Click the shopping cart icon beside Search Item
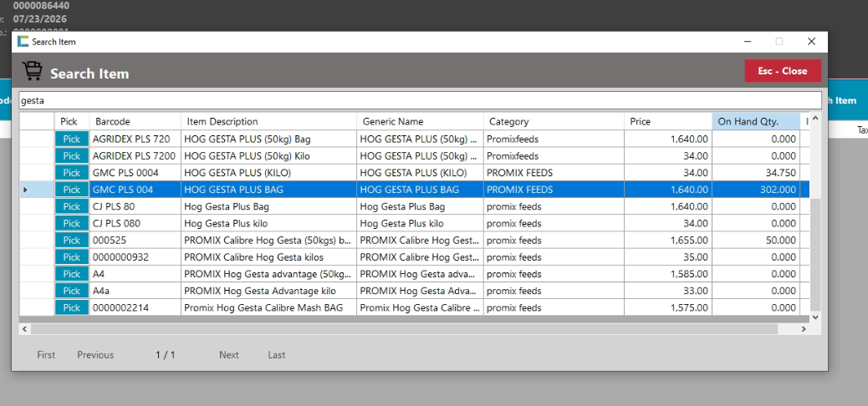Viewport: 868px width, 406px height. 32,71
